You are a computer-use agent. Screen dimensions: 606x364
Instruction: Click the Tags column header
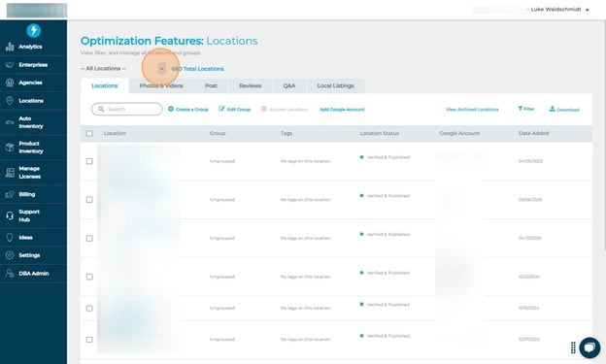(x=286, y=133)
